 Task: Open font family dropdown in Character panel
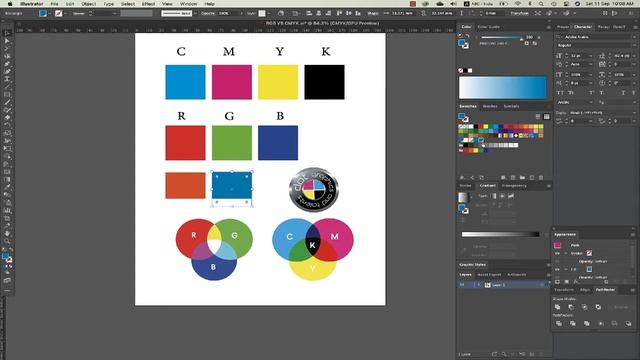point(633,37)
